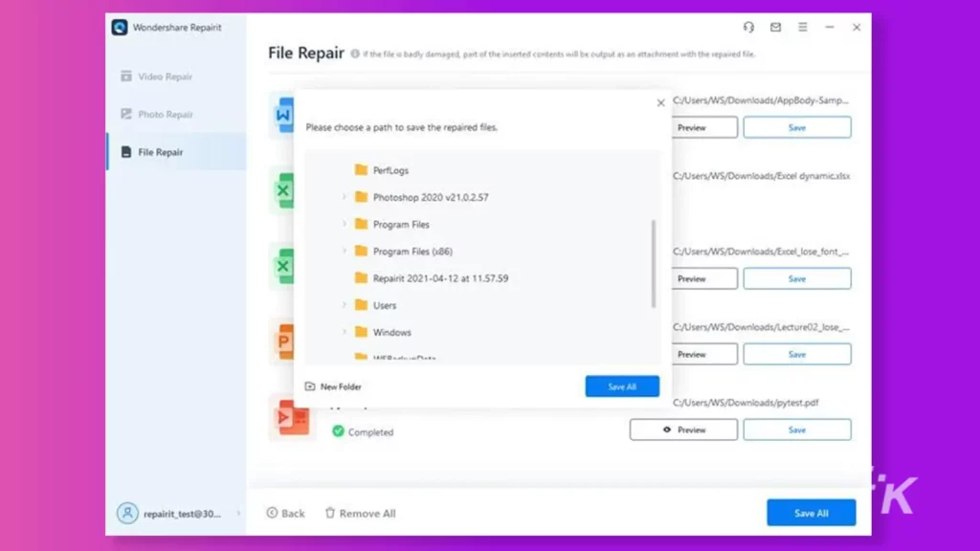The width and height of the screenshot is (980, 551).
Task: Click the File Repair document icon
Action: click(x=126, y=152)
